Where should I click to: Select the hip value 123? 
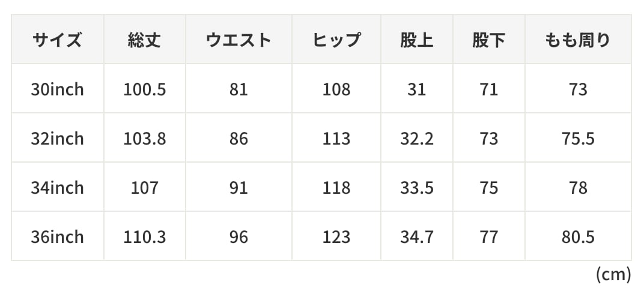pos(336,237)
